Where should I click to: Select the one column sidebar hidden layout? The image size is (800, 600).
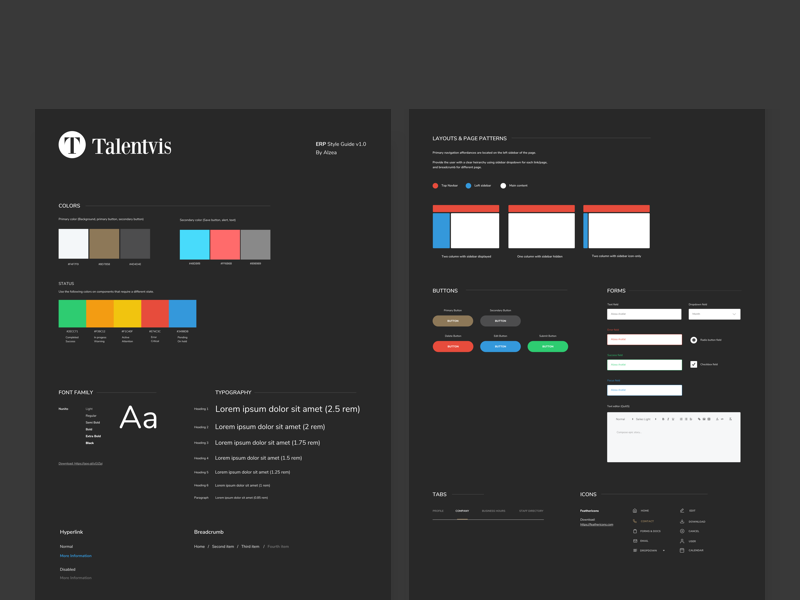[541, 227]
